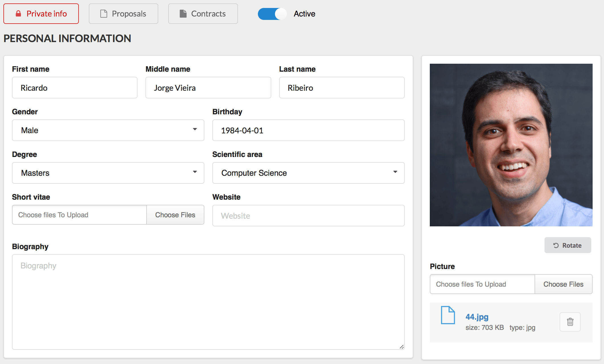This screenshot has width=604, height=364.
Task: Open the Scientific area dropdown
Action: pos(308,173)
